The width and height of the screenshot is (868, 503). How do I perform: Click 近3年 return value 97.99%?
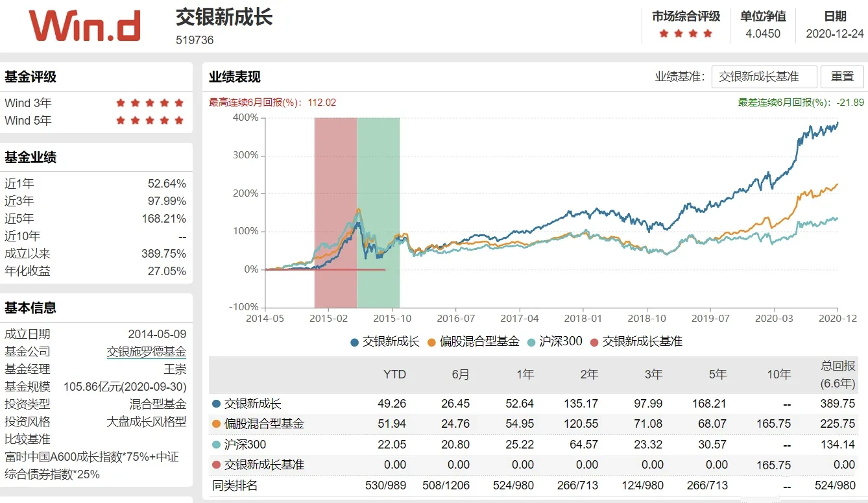click(x=167, y=201)
